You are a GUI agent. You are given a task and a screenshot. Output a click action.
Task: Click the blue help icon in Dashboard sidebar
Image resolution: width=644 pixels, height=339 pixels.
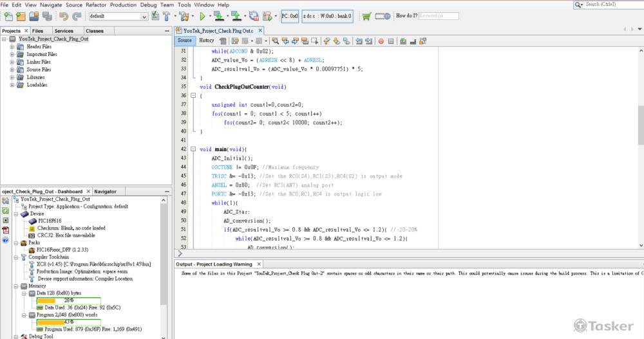pyautogui.click(x=5, y=241)
